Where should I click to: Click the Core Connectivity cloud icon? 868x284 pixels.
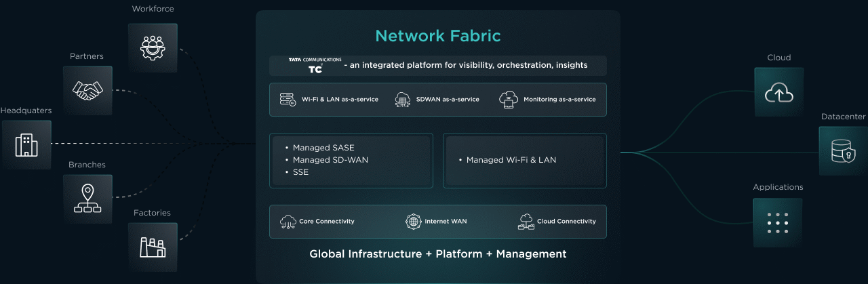(x=288, y=222)
